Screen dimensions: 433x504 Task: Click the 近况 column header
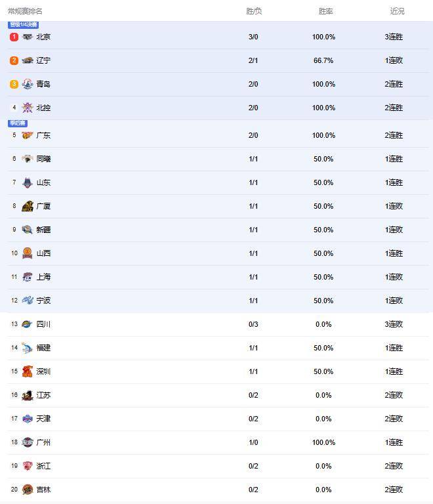(397, 11)
